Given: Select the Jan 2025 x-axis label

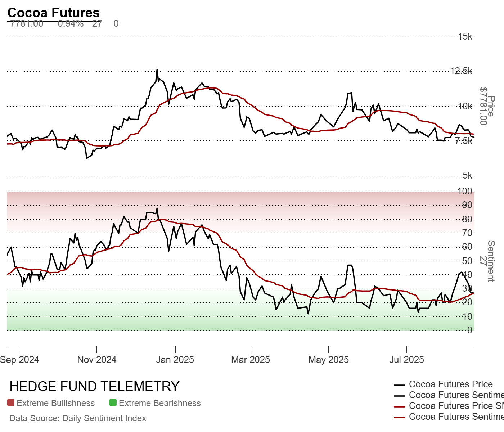Looking at the screenshot, I should click(175, 360).
